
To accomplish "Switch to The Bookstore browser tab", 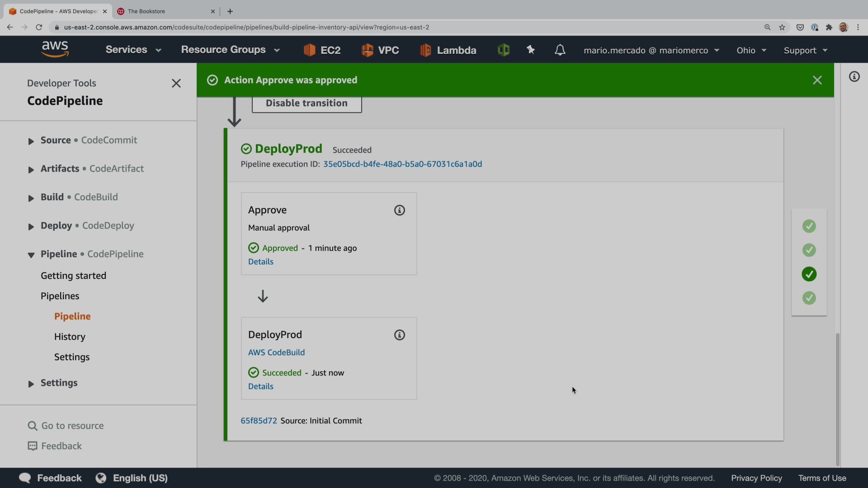I will tap(146, 11).
